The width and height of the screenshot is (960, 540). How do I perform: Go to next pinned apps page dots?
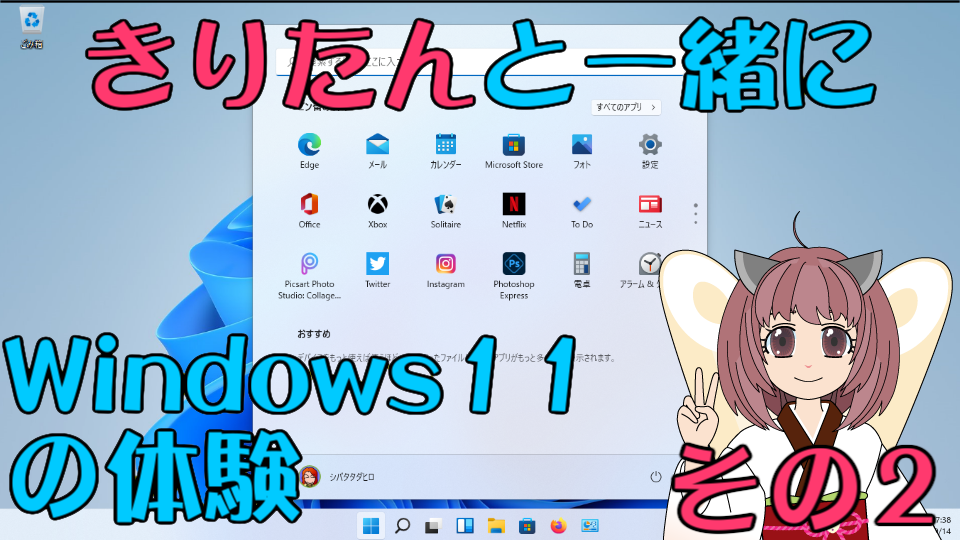696,214
